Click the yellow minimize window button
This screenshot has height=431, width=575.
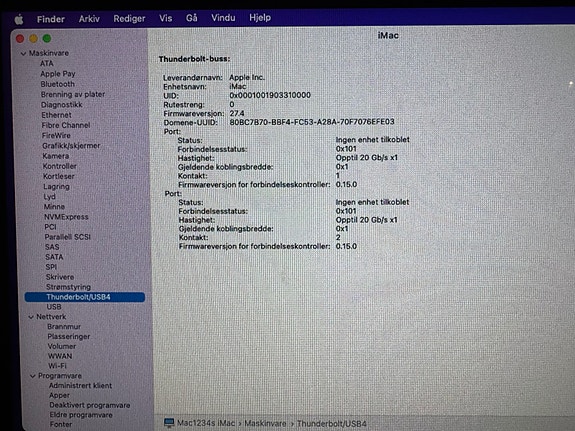33,38
